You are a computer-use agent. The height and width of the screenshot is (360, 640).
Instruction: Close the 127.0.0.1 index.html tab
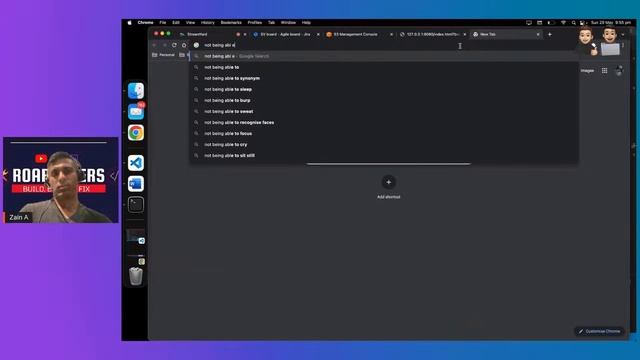pyautogui.click(x=464, y=34)
